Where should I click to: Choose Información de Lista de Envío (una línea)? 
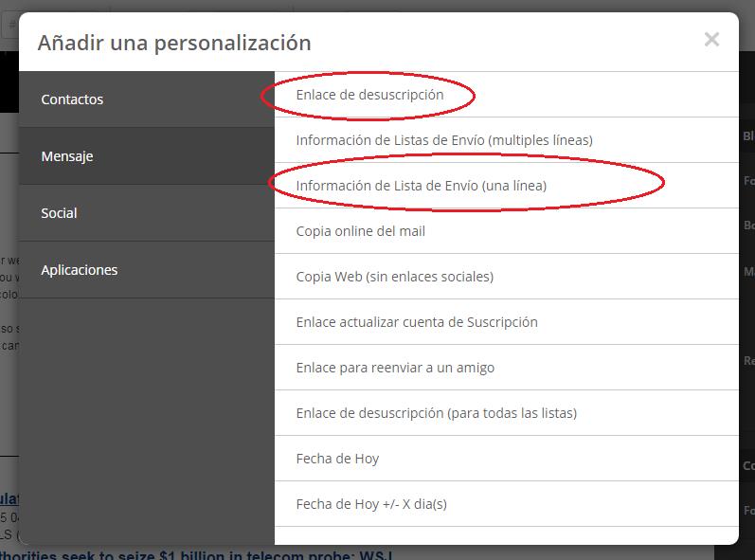(507, 186)
